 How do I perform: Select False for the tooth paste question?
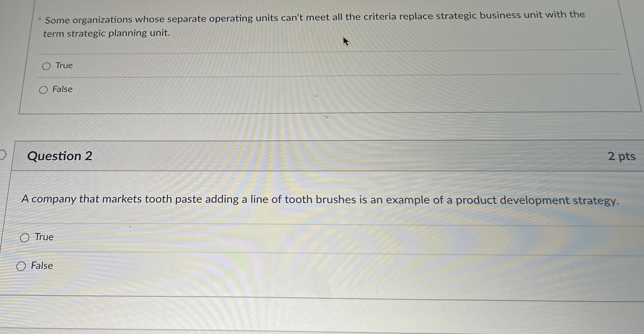coord(22,266)
